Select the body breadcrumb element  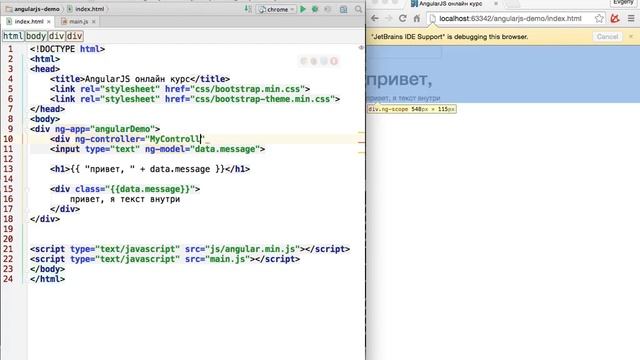coord(36,36)
